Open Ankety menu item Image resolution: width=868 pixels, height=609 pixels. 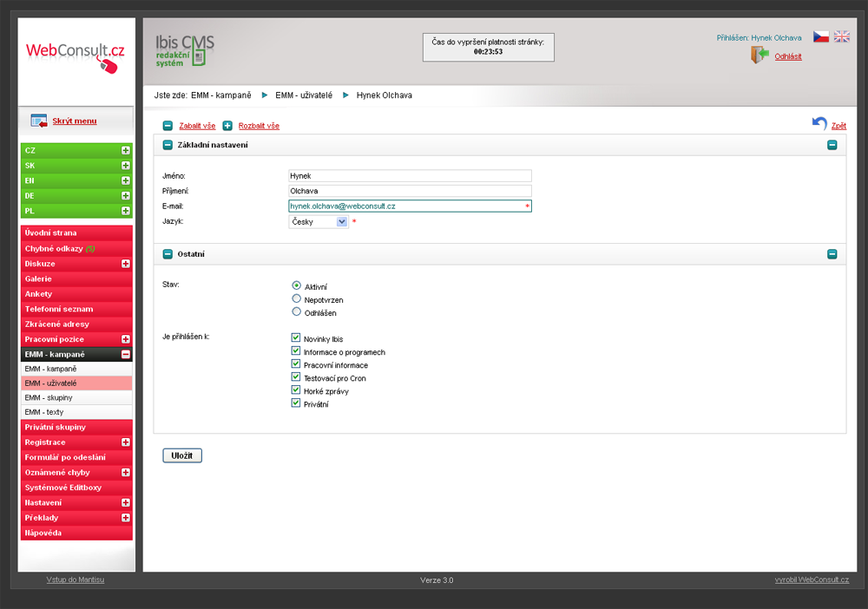[x=76, y=294]
